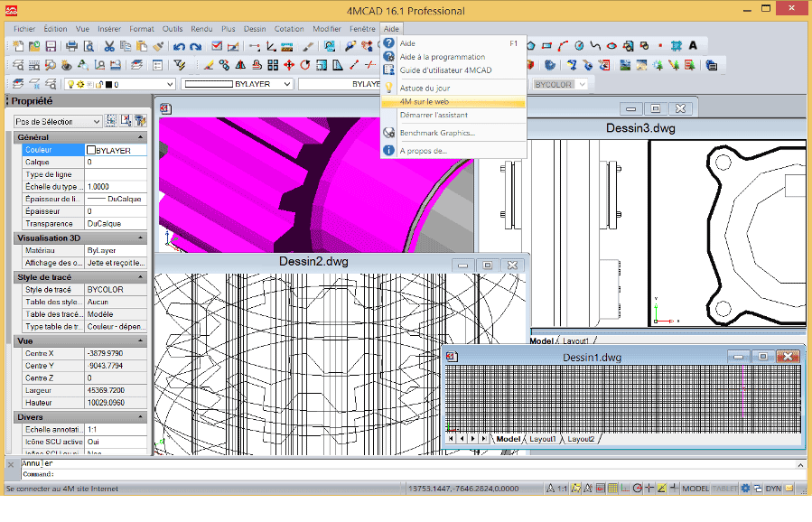Click the Cut scissors icon
The image size is (812, 522).
point(109,46)
